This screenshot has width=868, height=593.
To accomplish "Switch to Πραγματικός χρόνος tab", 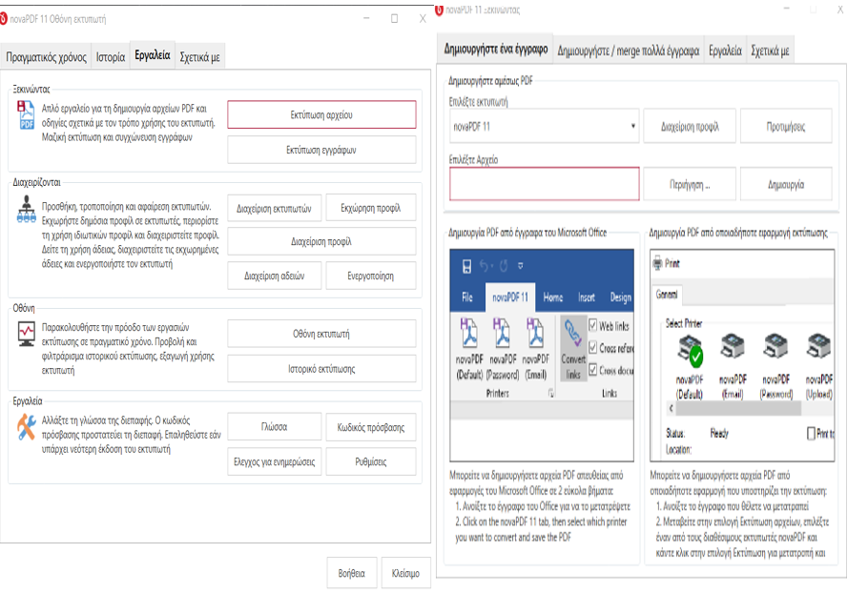I will tap(46, 57).
